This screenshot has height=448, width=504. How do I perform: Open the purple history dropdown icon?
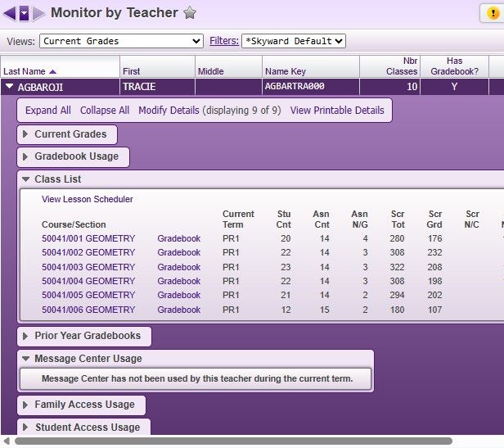[24, 12]
